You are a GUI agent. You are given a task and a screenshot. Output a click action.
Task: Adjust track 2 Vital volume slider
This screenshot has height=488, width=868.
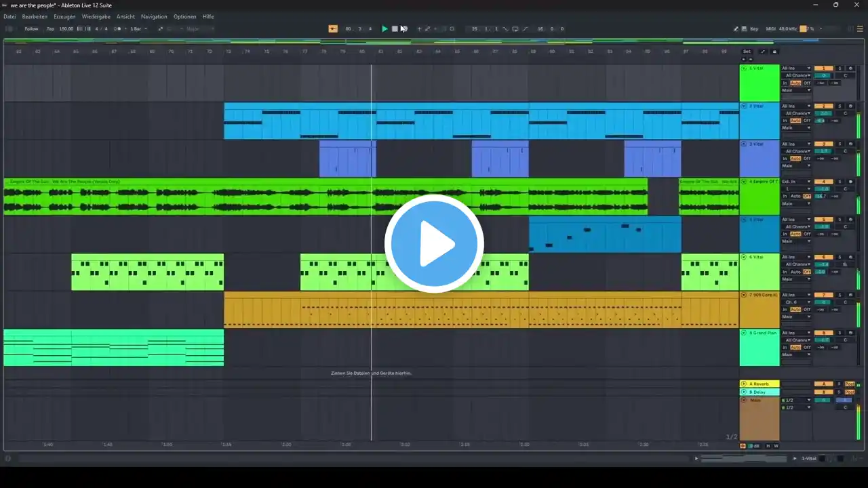pyautogui.click(x=823, y=113)
